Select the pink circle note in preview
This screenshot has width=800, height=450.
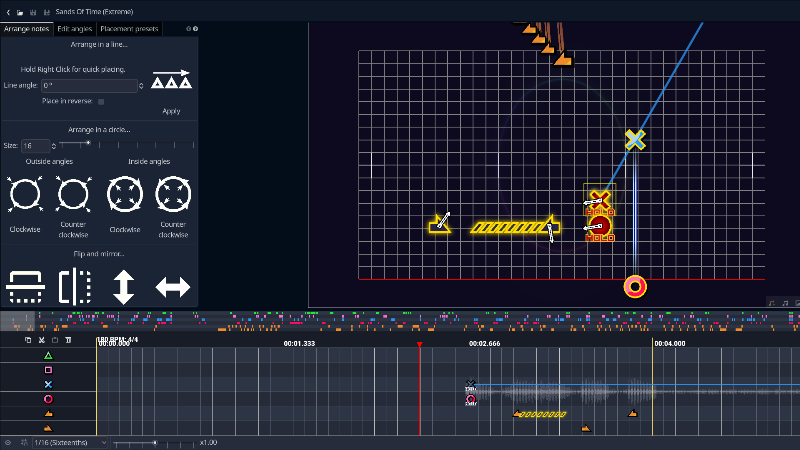(635, 287)
